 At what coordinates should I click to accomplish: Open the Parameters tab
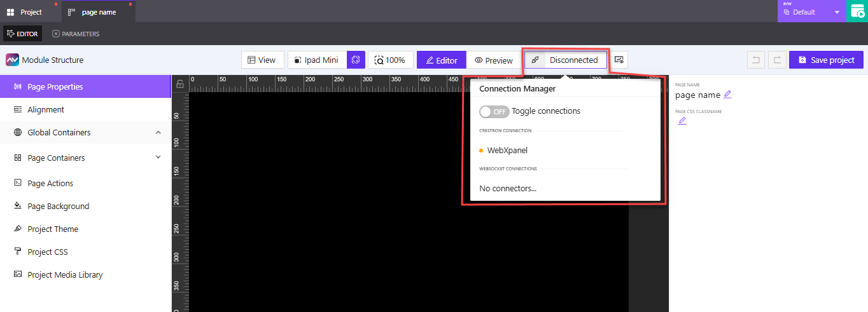pyautogui.click(x=76, y=34)
